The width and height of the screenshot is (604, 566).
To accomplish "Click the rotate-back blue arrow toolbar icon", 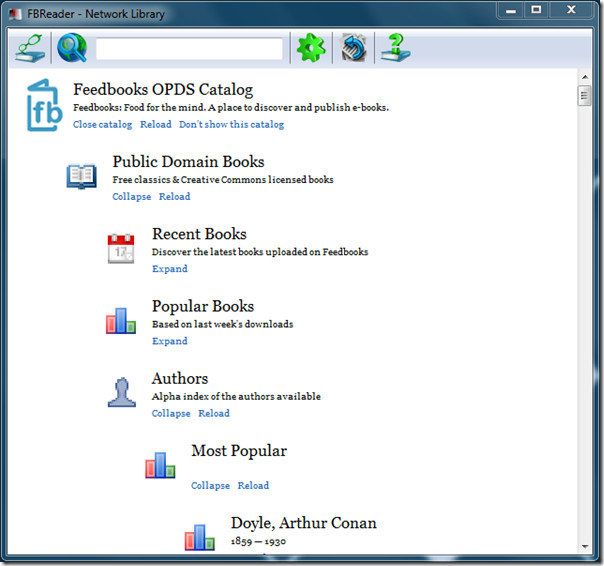I will tap(354, 48).
